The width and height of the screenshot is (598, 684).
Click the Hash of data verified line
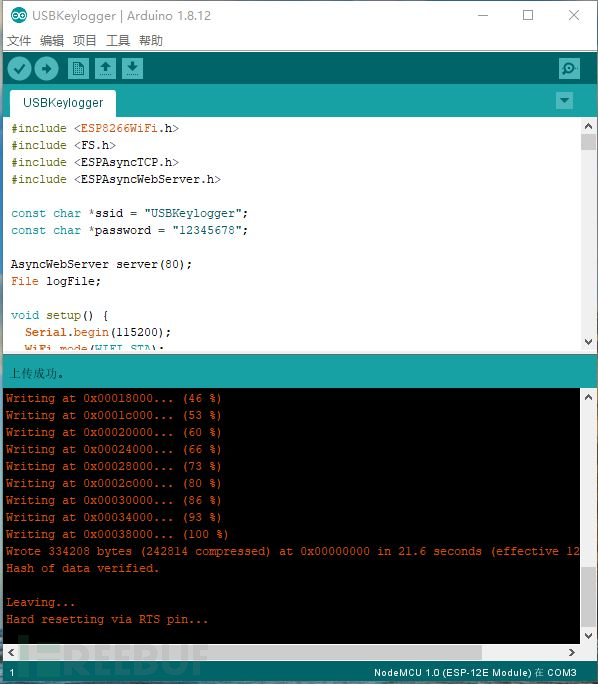click(82, 568)
